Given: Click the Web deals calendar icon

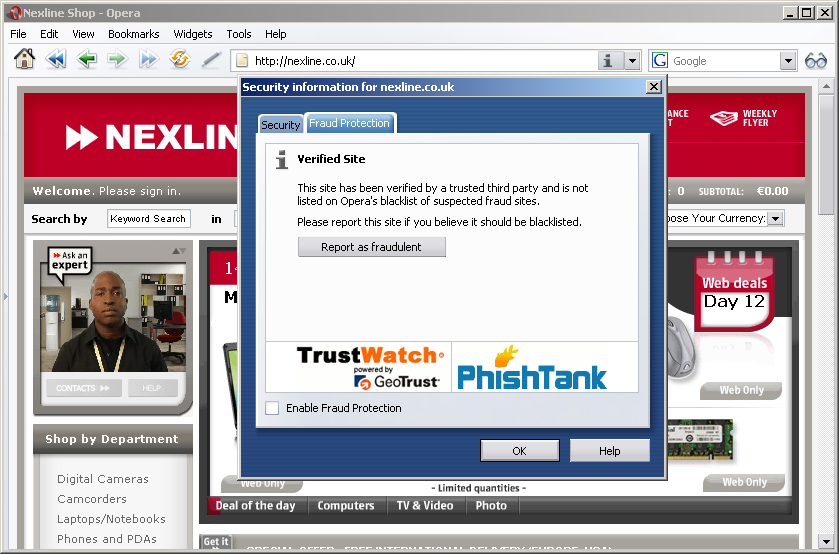Looking at the screenshot, I should click(x=735, y=292).
